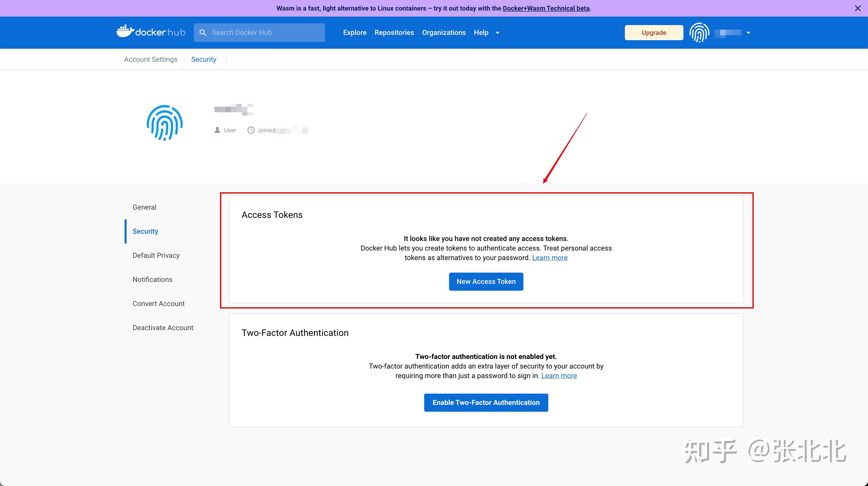Click Enable Two-Factor Authentication button
Image resolution: width=868 pixels, height=486 pixels.
tap(486, 402)
